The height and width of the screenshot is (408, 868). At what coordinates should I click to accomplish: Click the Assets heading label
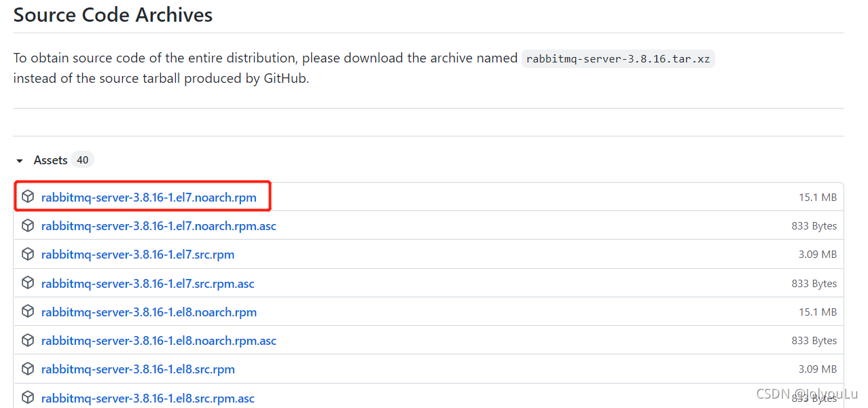51,160
